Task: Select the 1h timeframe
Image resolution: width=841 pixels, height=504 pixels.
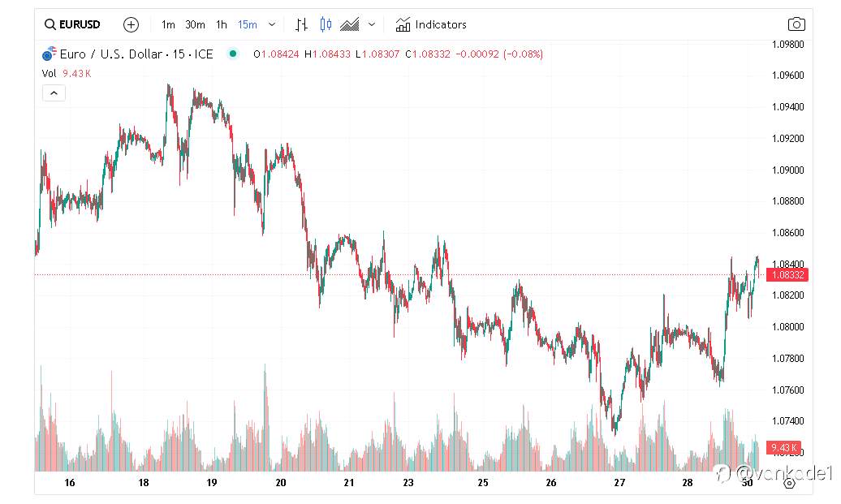Action: 222,24
